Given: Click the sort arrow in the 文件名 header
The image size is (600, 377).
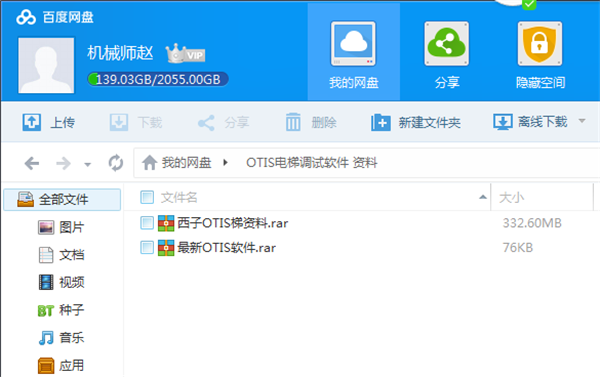Looking at the screenshot, I should click(483, 197).
